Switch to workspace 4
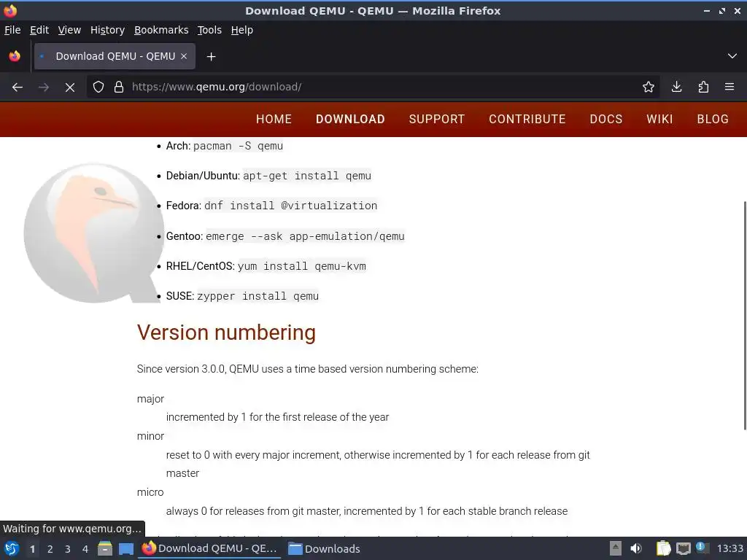The height and width of the screenshot is (560, 747). click(x=85, y=549)
